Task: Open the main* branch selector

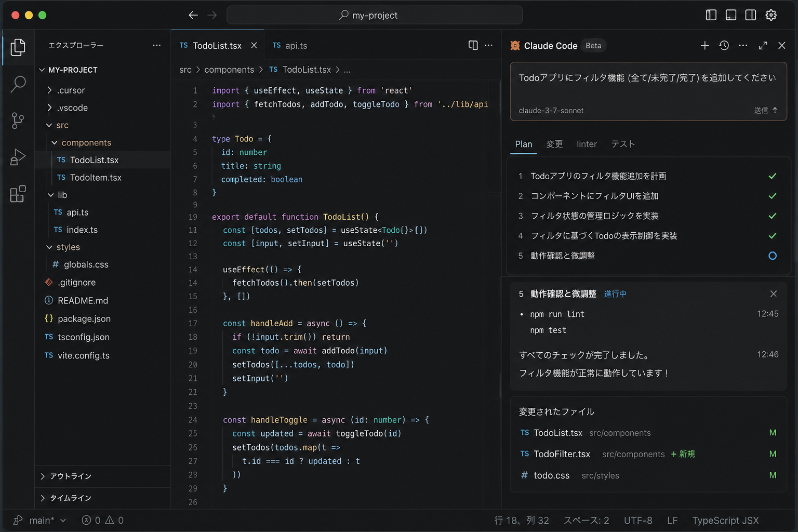Action: tap(40, 520)
